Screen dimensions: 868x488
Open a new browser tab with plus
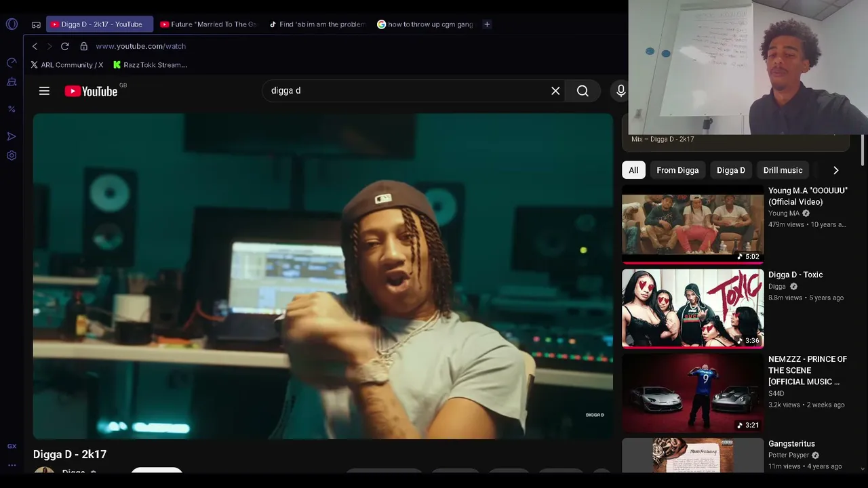point(487,24)
